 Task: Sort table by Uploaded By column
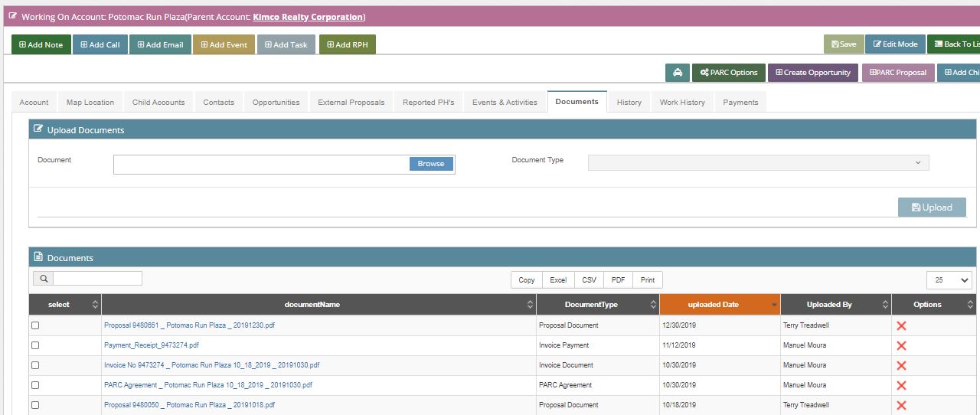tap(836, 305)
